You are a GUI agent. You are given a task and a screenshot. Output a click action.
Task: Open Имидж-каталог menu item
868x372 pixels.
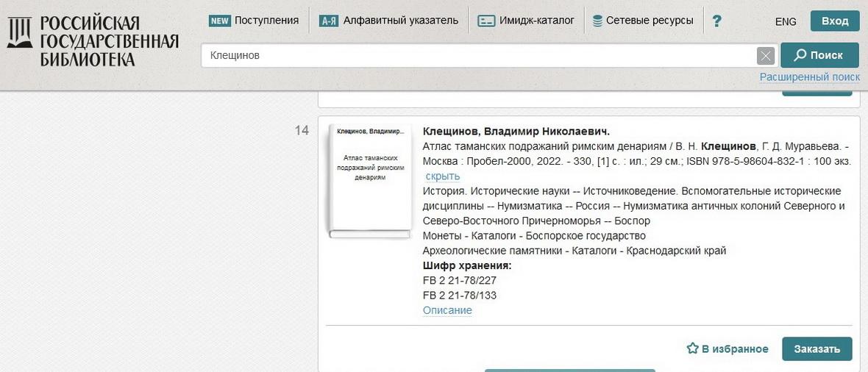[536, 21]
